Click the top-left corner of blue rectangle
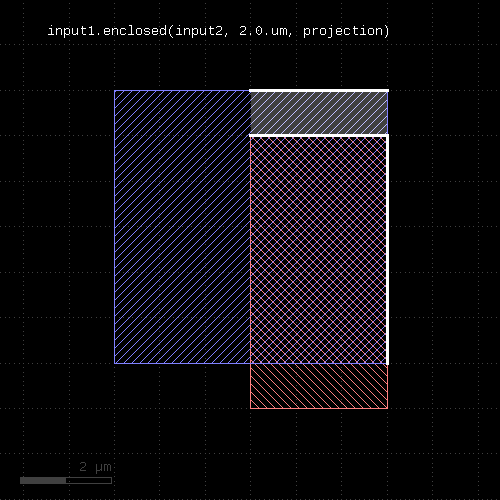This screenshot has width=500, height=500. (114, 90)
